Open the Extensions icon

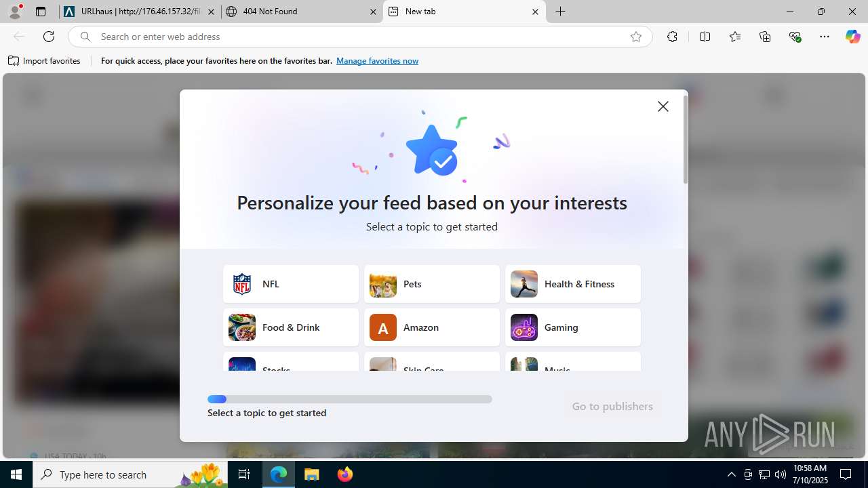point(672,37)
